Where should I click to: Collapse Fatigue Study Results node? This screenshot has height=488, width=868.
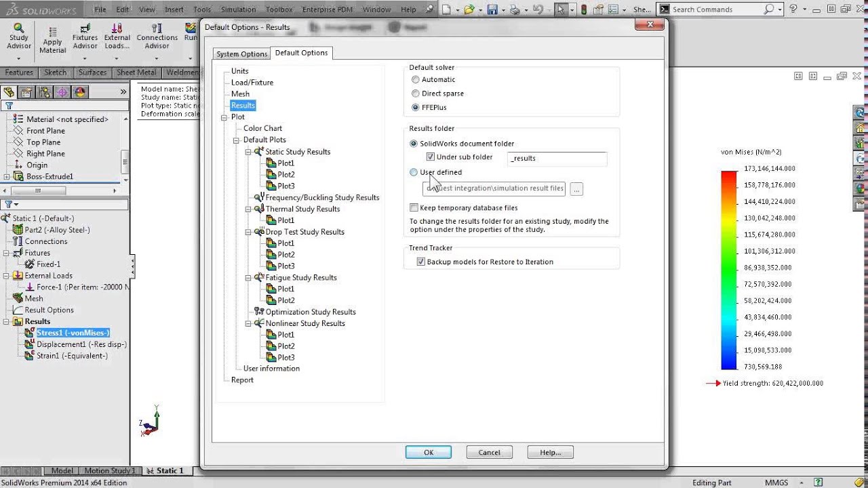[249, 277]
